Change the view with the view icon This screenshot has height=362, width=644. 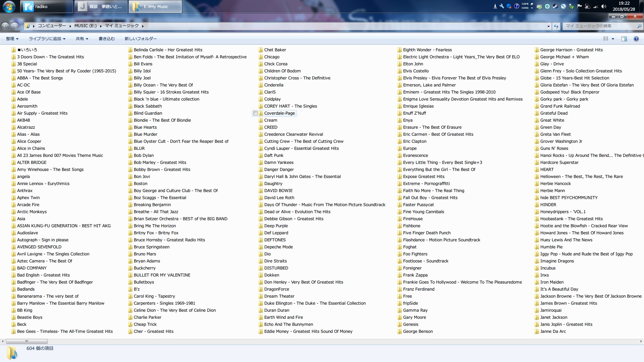pyautogui.click(x=605, y=39)
